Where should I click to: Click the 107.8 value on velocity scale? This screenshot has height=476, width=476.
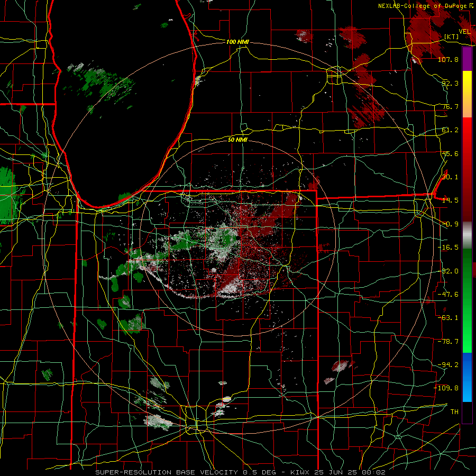[x=448, y=59]
